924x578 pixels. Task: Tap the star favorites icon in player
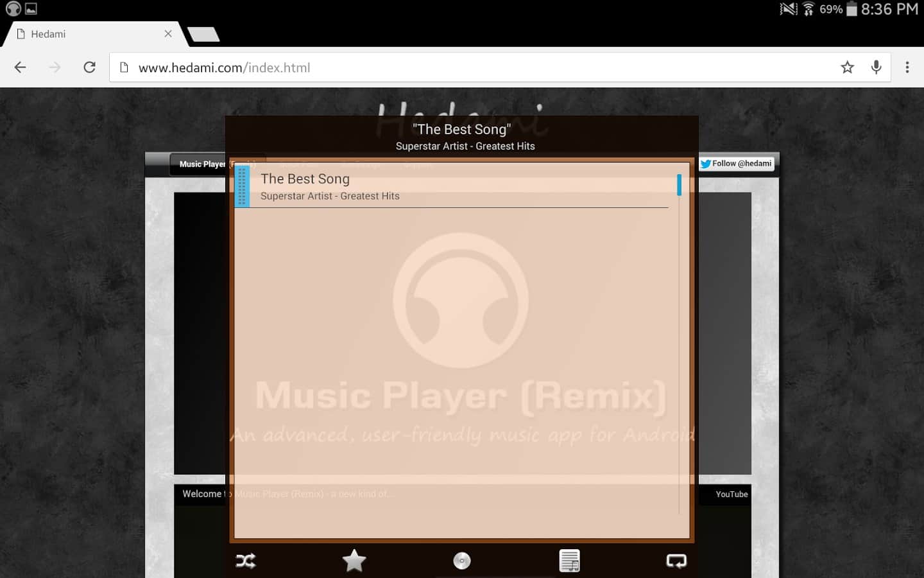[x=354, y=561]
